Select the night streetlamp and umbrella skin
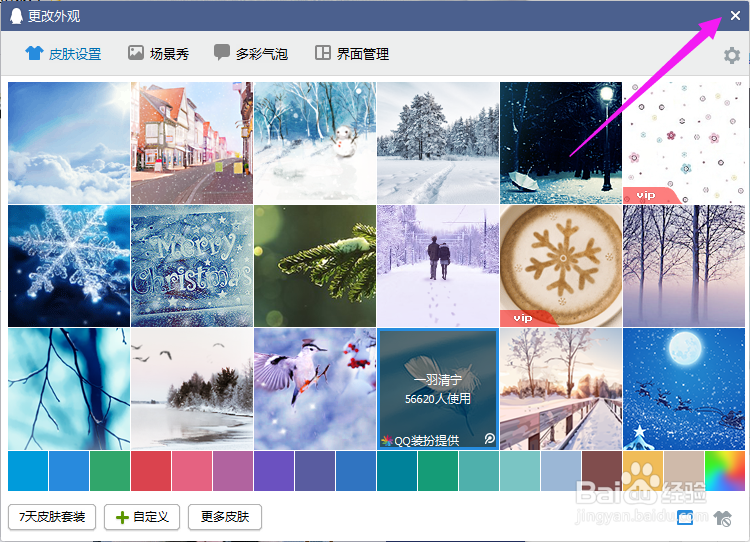Image resolution: width=750 pixels, height=542 pixels. click(x=561, y=143)
